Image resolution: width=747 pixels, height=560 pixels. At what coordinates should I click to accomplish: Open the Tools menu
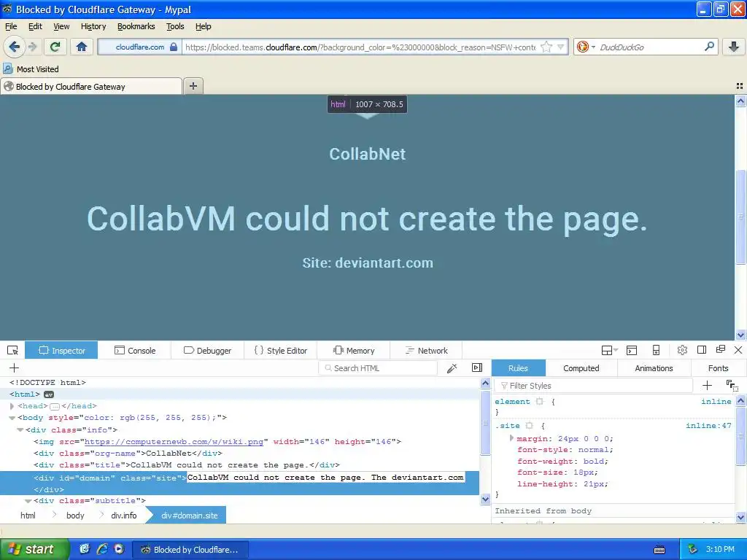[x=175, y=26]
